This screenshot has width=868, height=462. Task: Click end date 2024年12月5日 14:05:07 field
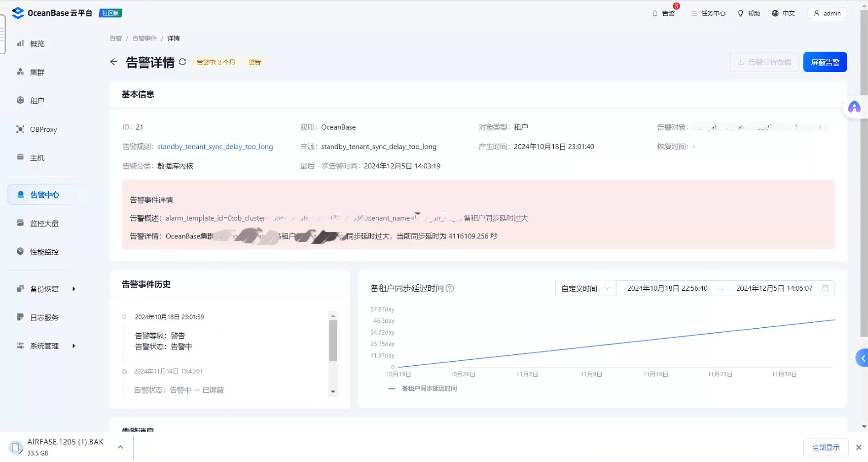774,288
